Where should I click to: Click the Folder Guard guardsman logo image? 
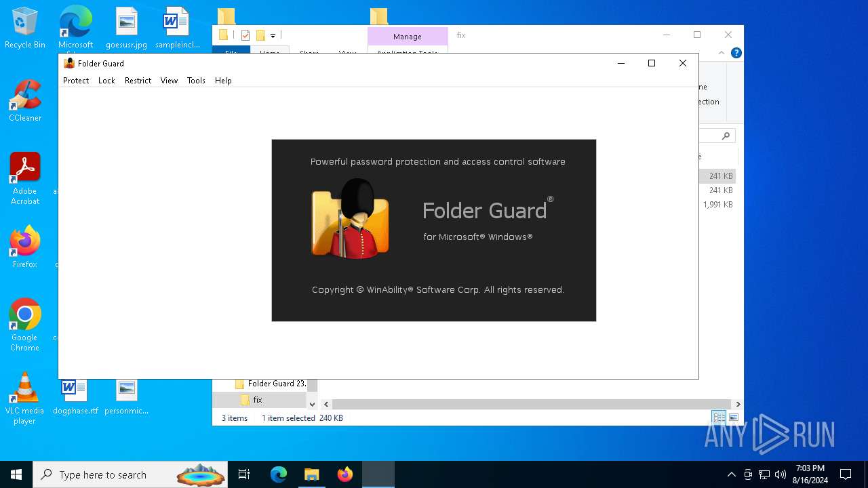tap(350, 218)
